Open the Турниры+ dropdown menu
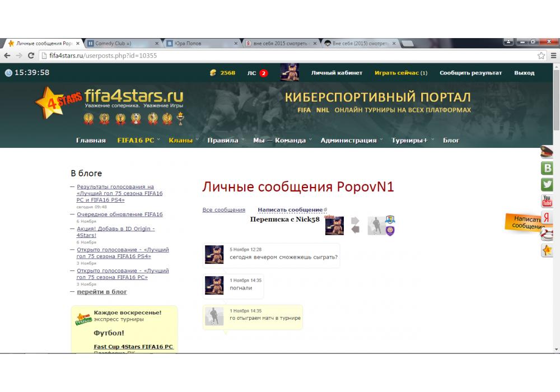The height and width of the screenshot is (392, 560). pos(412,141)
